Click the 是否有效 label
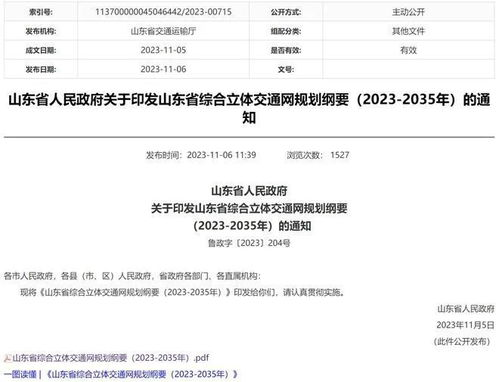Viewport: 499px width, 382px height. click(x=286, y=50)
